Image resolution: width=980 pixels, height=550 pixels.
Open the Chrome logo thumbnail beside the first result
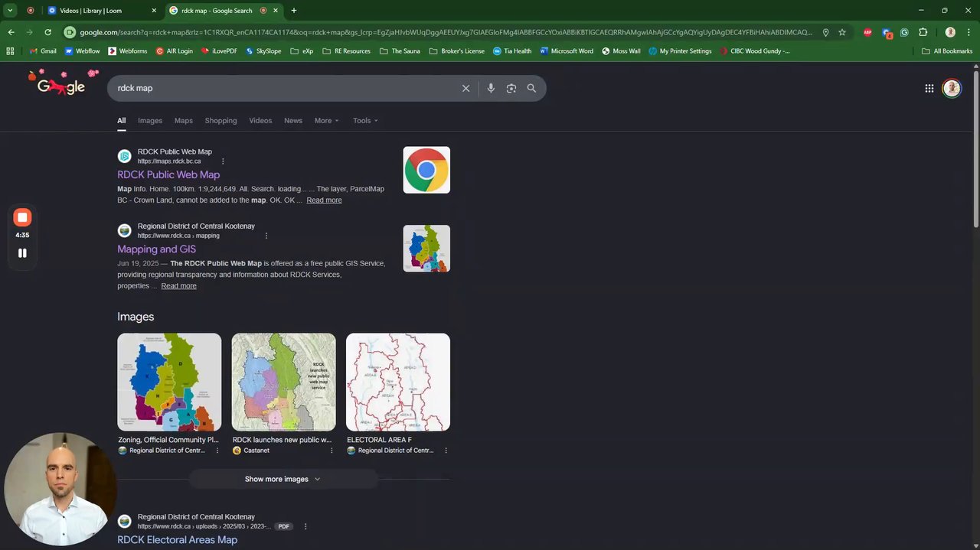(x=426, y=170)
